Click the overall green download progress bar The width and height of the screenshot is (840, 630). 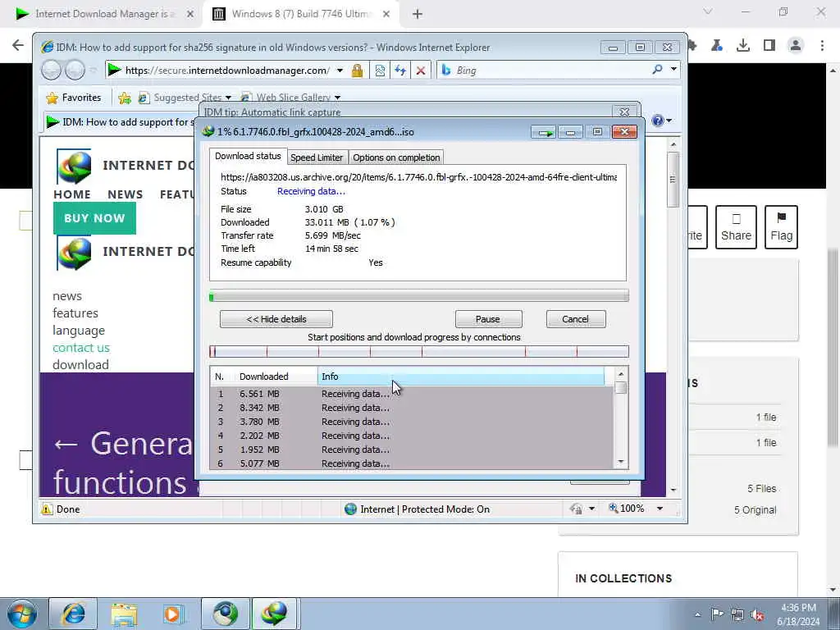(419, 295)
